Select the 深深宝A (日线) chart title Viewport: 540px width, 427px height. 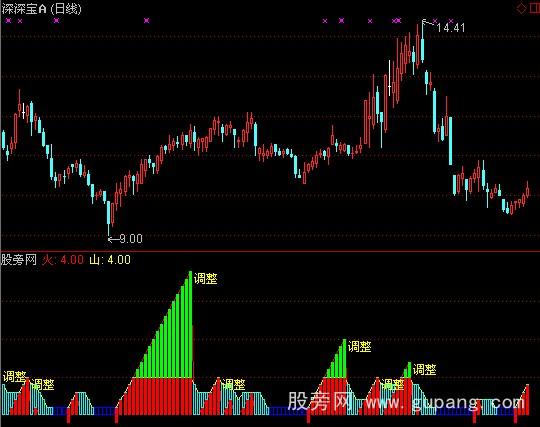pos(42,9)
